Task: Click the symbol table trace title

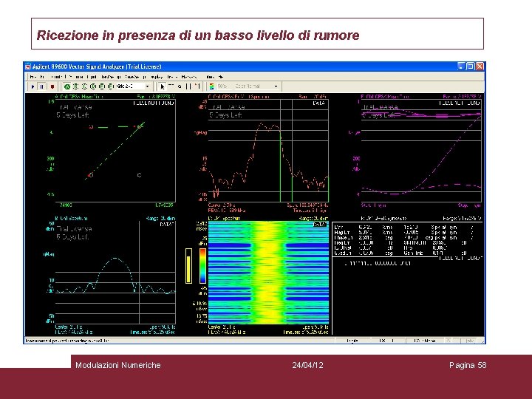Action: tap(383, 219)
